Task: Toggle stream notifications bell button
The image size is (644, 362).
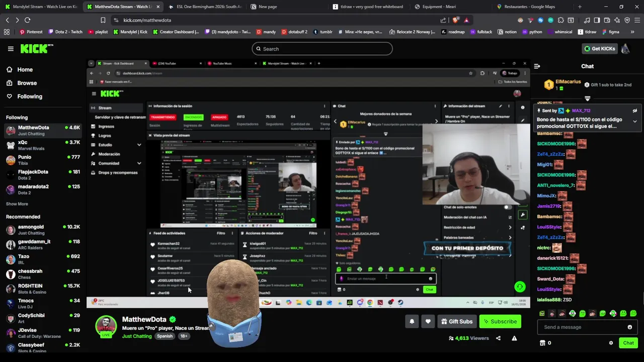Action: click(412, 322)
